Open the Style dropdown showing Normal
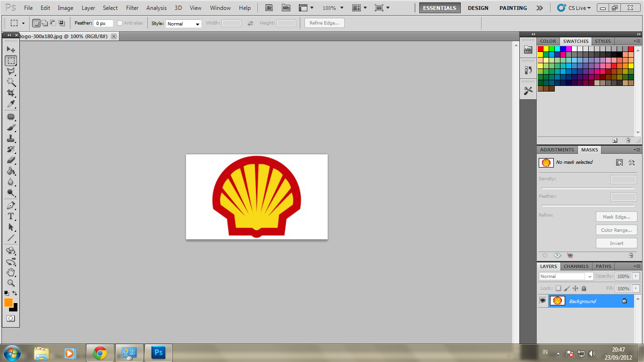The image size is (644, 362). [x=183, y=24]
